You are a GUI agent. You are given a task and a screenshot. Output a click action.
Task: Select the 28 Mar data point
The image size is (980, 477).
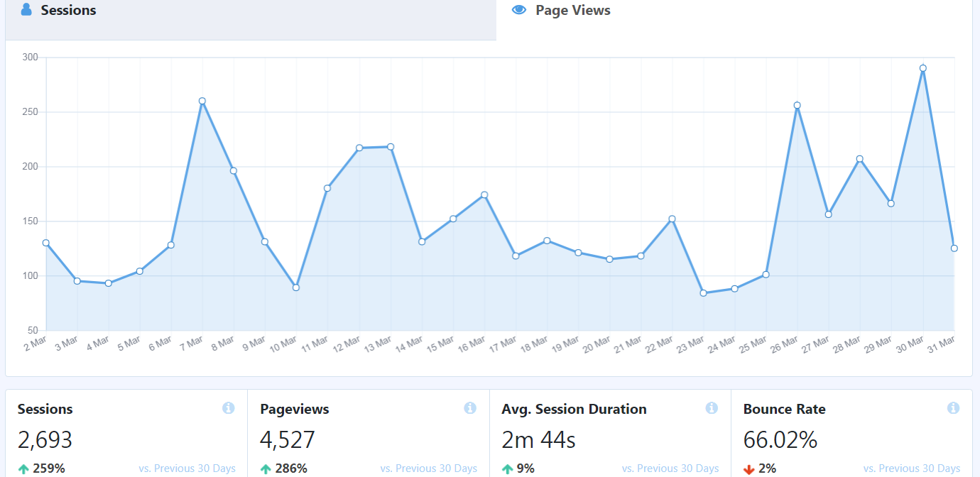tap(860, 159)
